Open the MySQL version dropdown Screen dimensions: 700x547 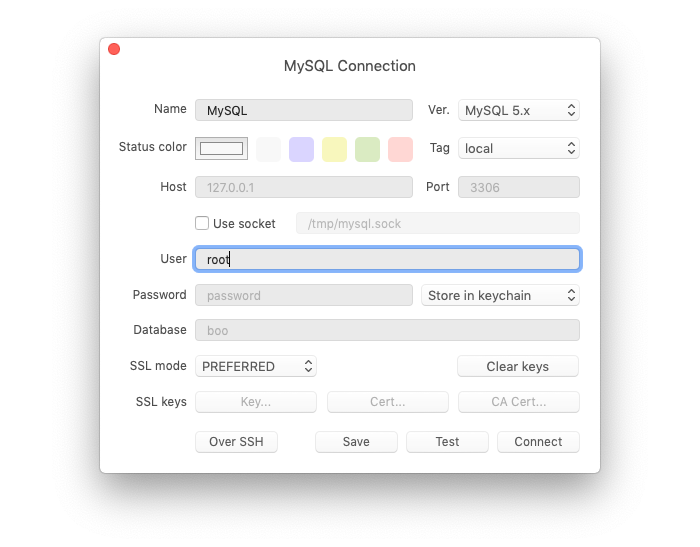[x=519, y=110]
